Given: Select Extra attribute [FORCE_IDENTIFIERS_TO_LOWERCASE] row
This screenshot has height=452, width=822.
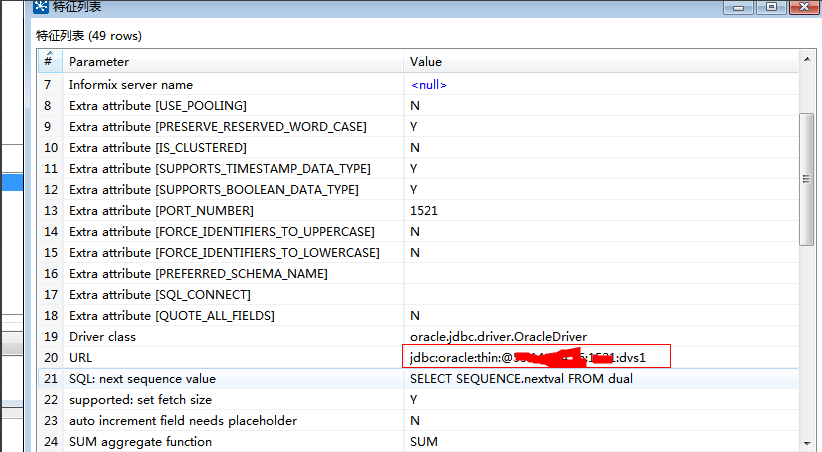Looking at the screenshot, I should coord(418,252).
